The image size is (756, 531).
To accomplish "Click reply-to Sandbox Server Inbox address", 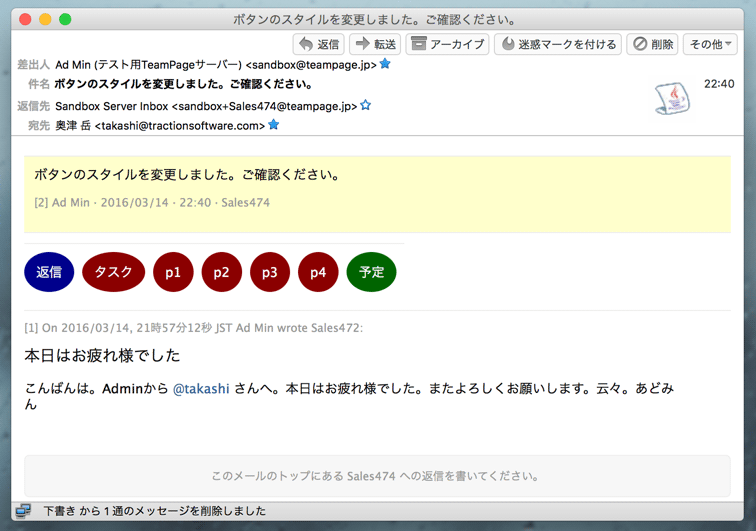I will tap(206, 106).
